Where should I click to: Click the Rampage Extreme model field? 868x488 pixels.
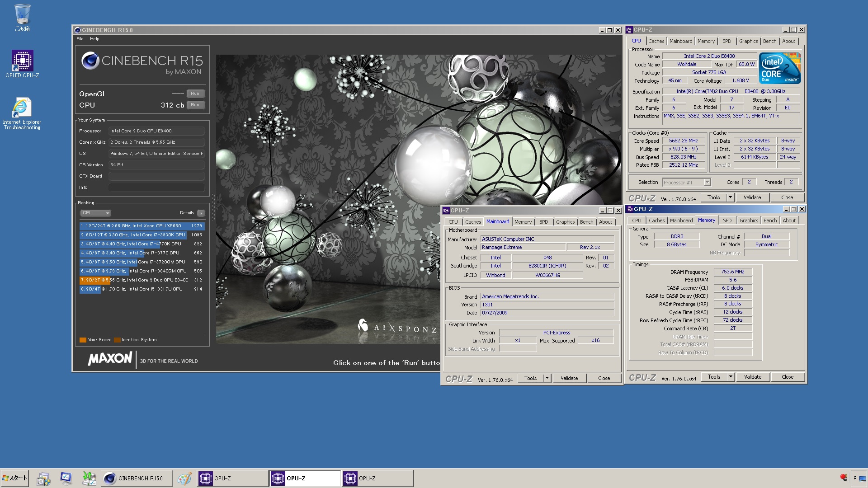[x=523, y=248]
